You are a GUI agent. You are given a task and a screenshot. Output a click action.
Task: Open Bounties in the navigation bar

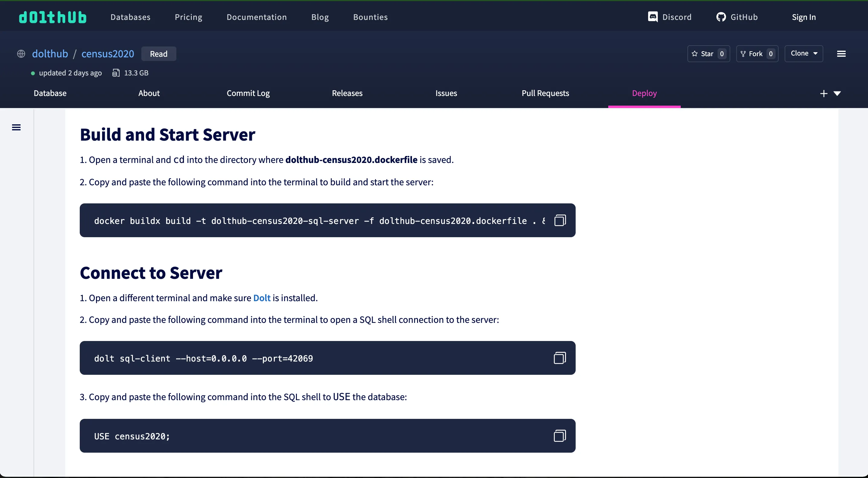370,17
